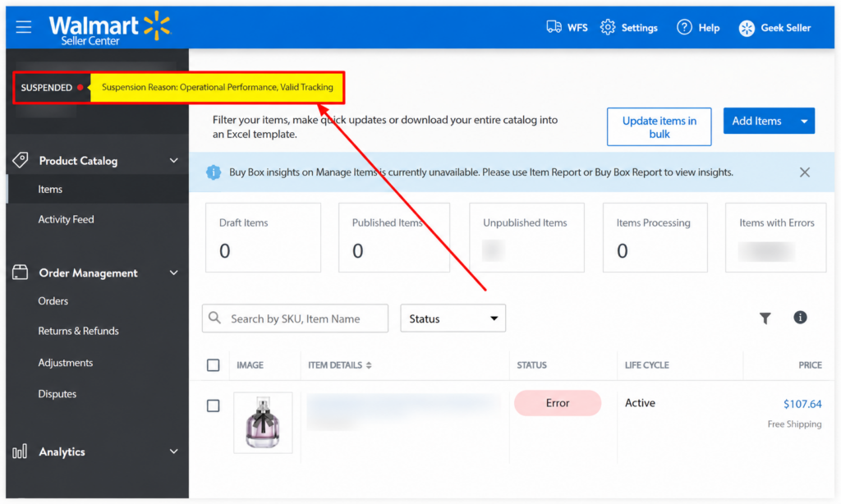
Task: Click the Add Items button
Action: tap(756, 121)
